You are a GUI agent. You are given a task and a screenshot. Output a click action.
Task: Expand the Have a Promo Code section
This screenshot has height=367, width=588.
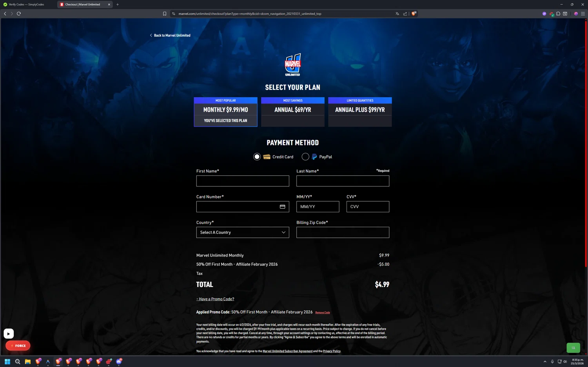tap(215, 299)
